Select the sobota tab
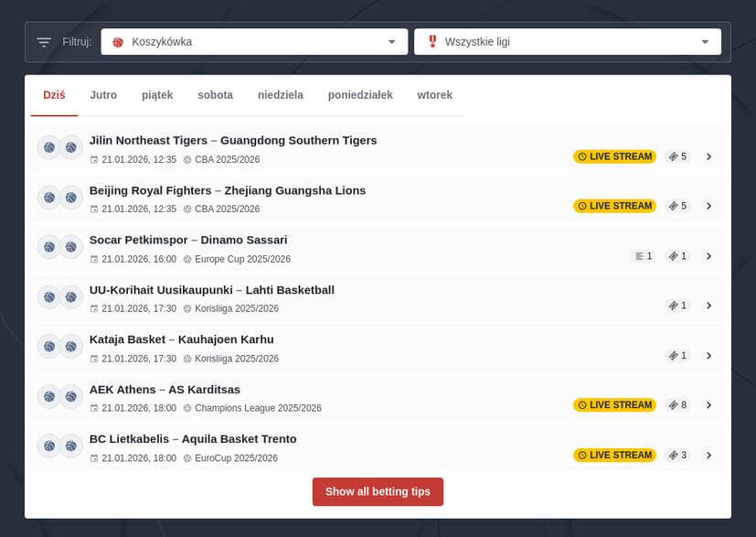The image size is (756, 537). [215, 95]
